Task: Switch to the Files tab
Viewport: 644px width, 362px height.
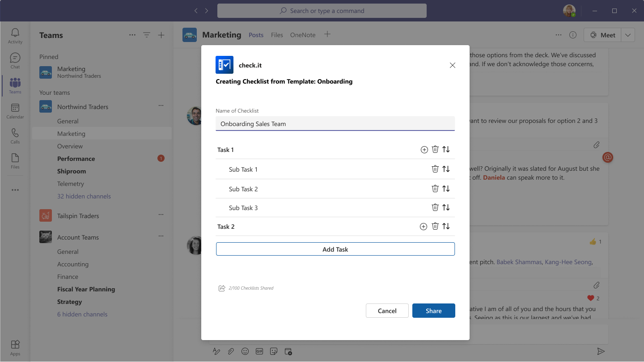Action: pyautogui.click(x=277, y=35)
